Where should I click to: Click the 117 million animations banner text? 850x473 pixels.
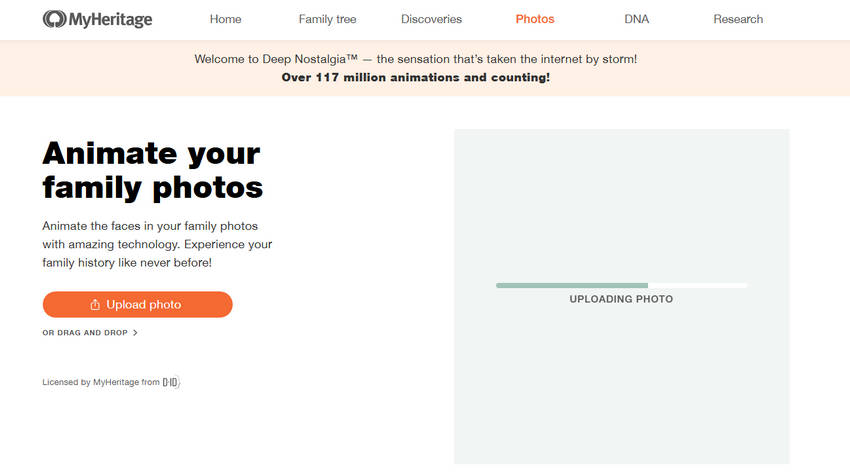tap(416, 77)
